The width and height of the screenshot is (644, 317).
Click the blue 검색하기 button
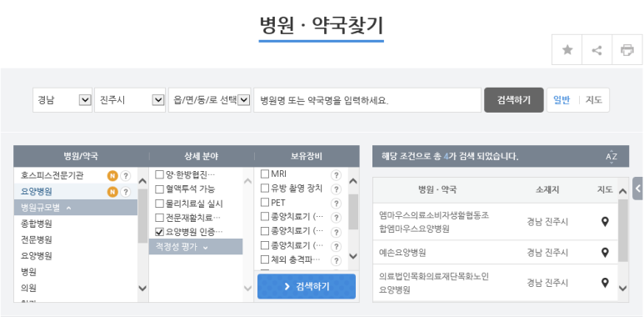click(x=307, y=287)
